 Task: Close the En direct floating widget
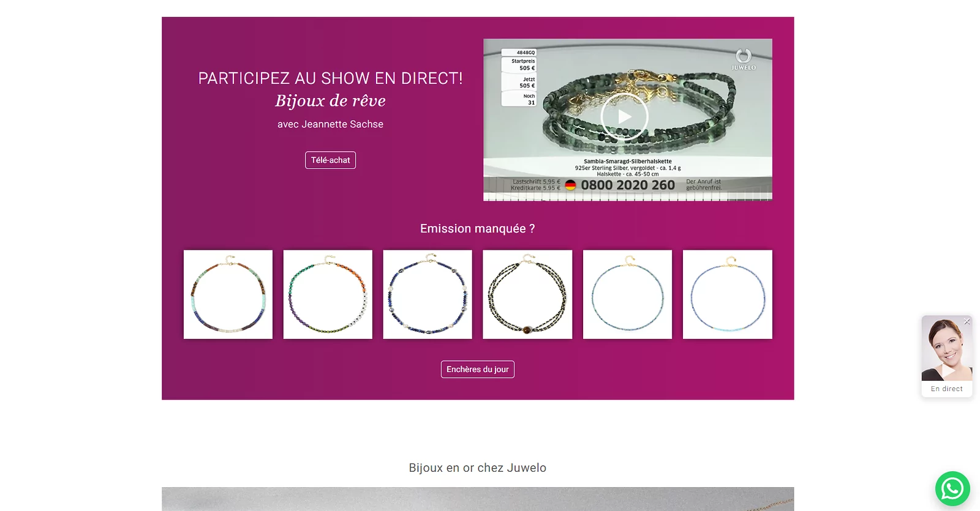[x=967, y=321]
